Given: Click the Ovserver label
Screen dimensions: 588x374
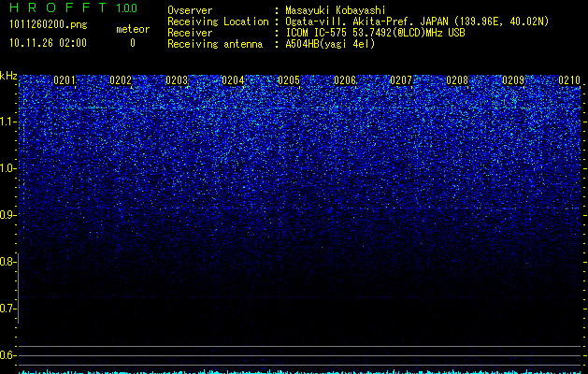Looking at the screenshot, I should 190,10.
